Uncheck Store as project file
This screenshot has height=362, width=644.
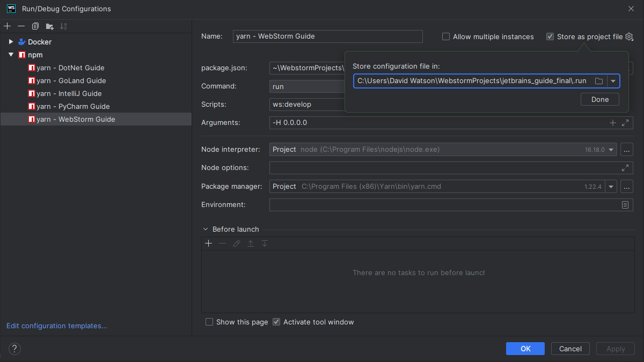[x=550, y=36]
